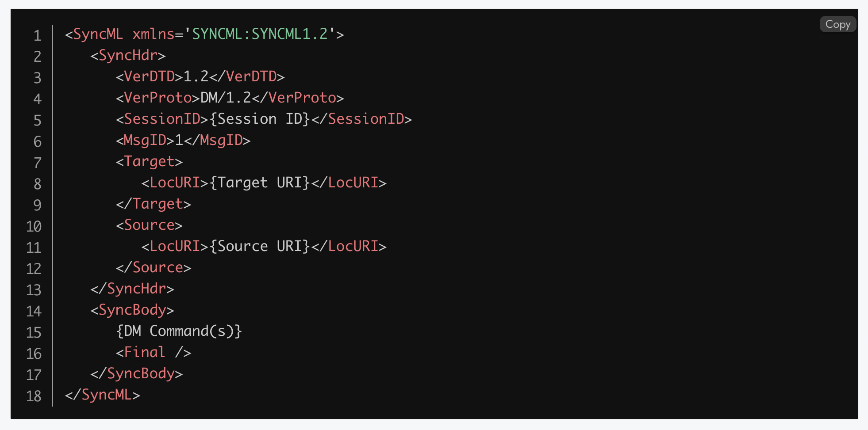Click the opening SyncML tag name on line 1
This screenshot has width=868, height=430.
98,34
